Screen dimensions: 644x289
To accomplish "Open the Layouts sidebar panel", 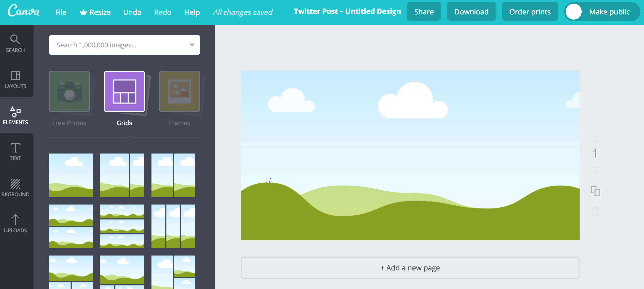I will click(x=15, y=79).
